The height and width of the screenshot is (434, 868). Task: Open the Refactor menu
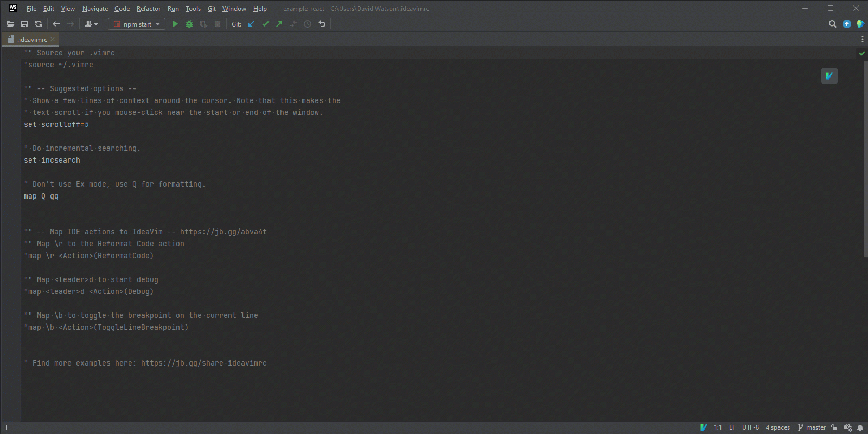click(x=149, y=9)
